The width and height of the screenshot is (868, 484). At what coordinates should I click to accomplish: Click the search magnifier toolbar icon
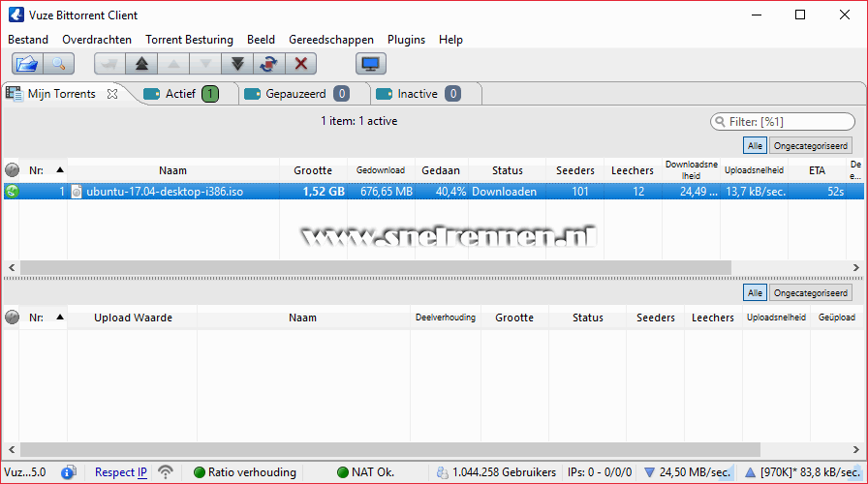click(x=59, y=64)
